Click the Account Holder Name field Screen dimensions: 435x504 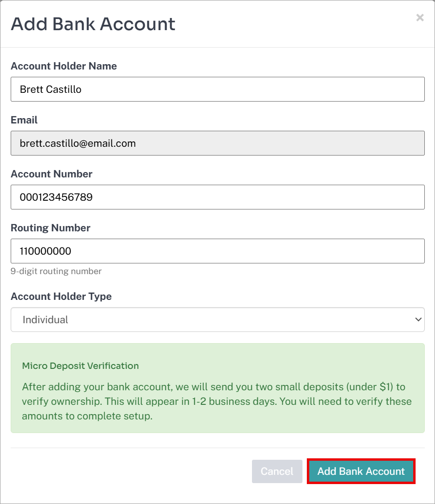[217, 89]
